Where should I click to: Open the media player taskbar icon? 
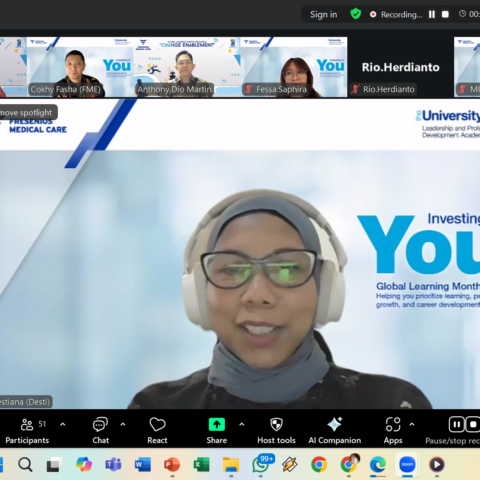[x=437, y=464]
